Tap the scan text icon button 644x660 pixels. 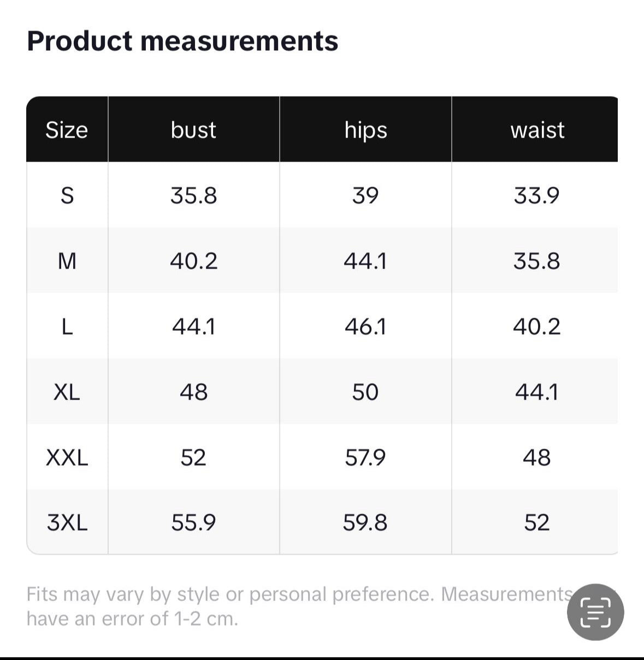pos(595,612)
